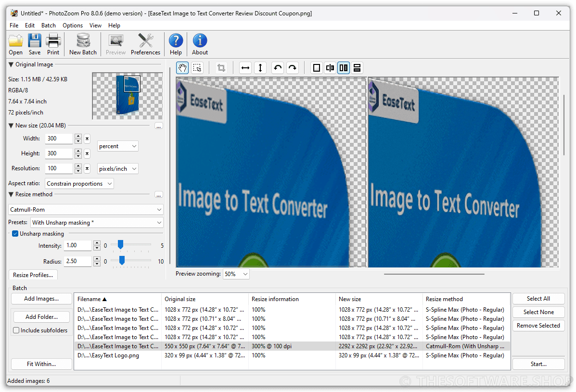Viewport: 576px width, 392px height.
Task: Open the Batch menu
Action: 49,25
